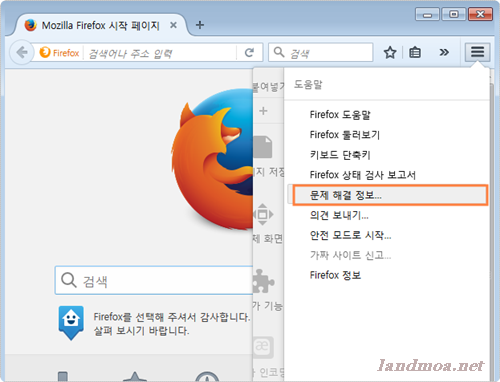500x382 pixels.
Task: Click the Firefox를 선택해 주셔서 감사합니다 text
Action: [x=172, y=317]
